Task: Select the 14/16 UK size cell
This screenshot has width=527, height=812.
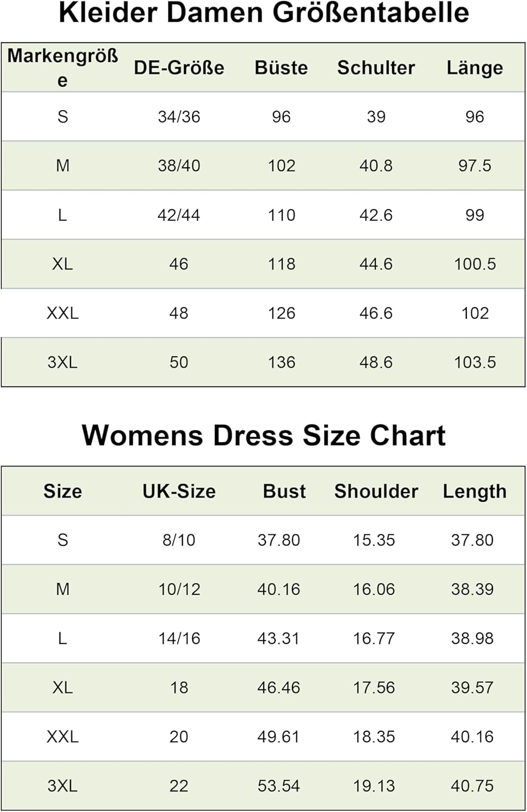Action: click(x=179, y=638)
